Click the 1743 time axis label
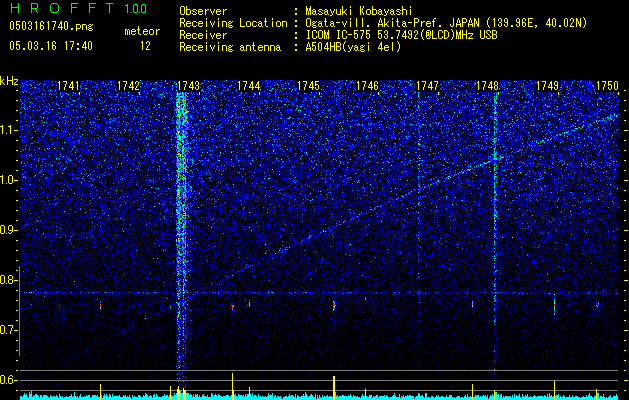Viewport: 629px width, 400px height. click(x=188, y=86)
